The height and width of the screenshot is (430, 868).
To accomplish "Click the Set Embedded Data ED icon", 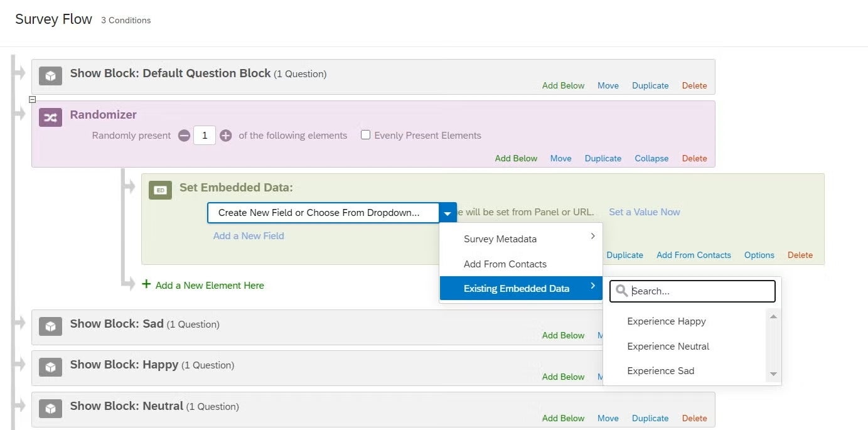I will (160, 190).
